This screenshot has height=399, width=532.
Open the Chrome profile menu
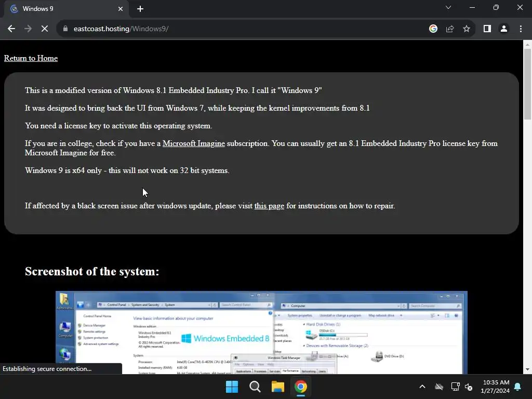tap(504, 29)
